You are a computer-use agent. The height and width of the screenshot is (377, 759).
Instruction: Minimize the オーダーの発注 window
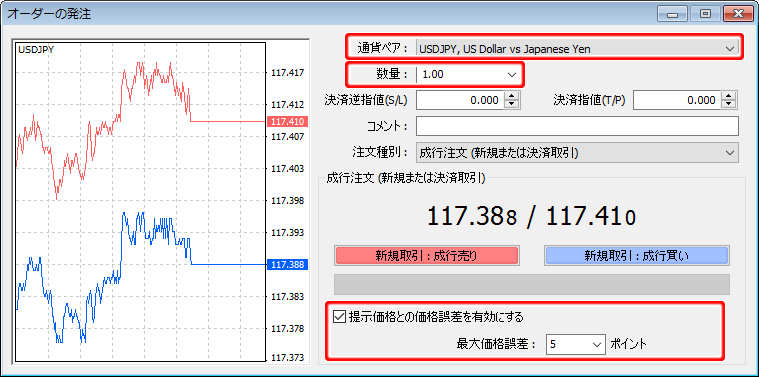click(672, 14)
